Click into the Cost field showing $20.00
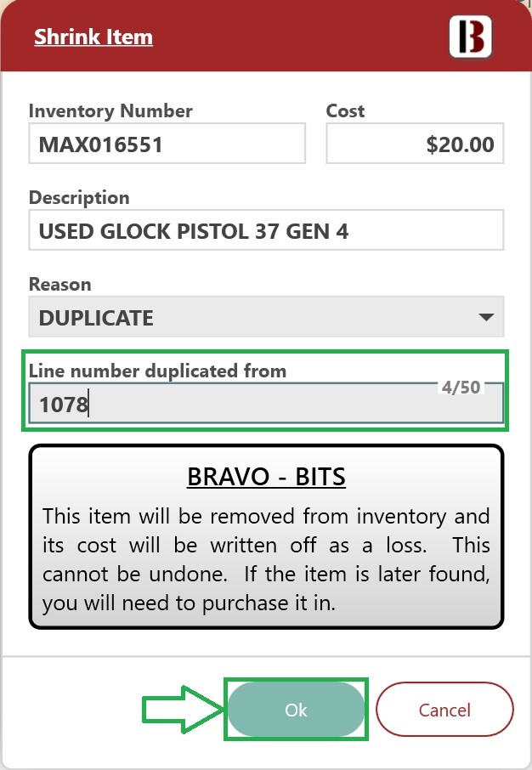The width and height of the screenshot is (532, 770). point(415,144)
